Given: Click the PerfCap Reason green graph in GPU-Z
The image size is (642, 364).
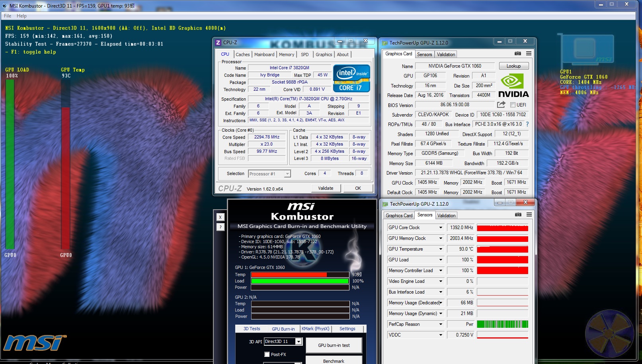Looking at the screenshot, I should pyautogui.click(x=502, y=324).
